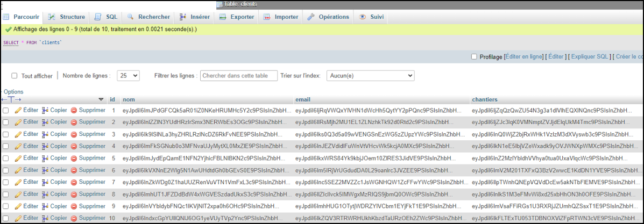This screenshot has width=644, height=224.
Task: Select the checkbox for row 4
Action: coord(5,146)
